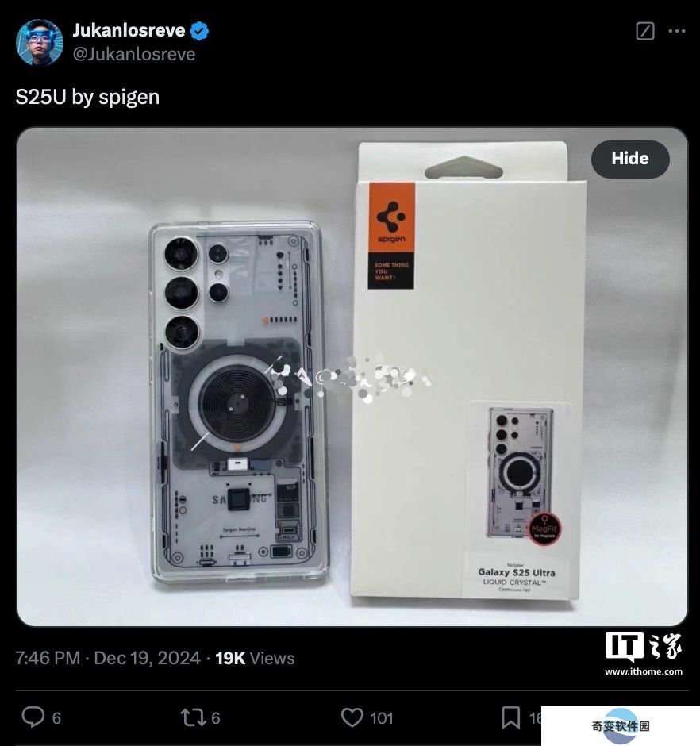This screenshot has height=746, width=700.
Task: Click the reply count number 6
Action: point(56,718)
